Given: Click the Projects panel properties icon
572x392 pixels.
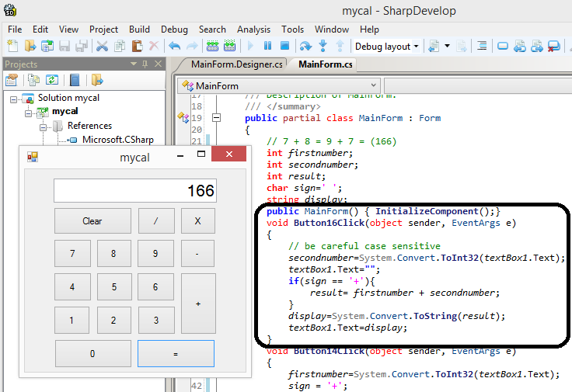Looking at the screenshot, I should click(12, 79).
